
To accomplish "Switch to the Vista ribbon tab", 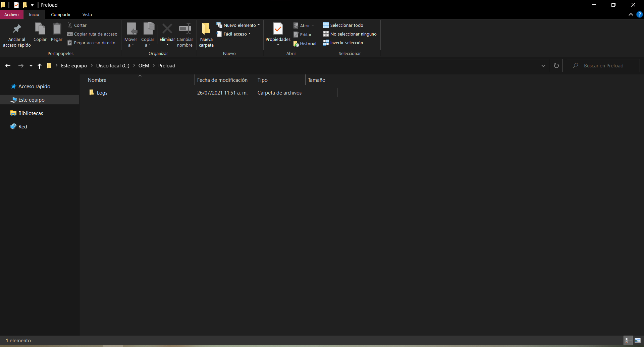I will pos(87,14).
